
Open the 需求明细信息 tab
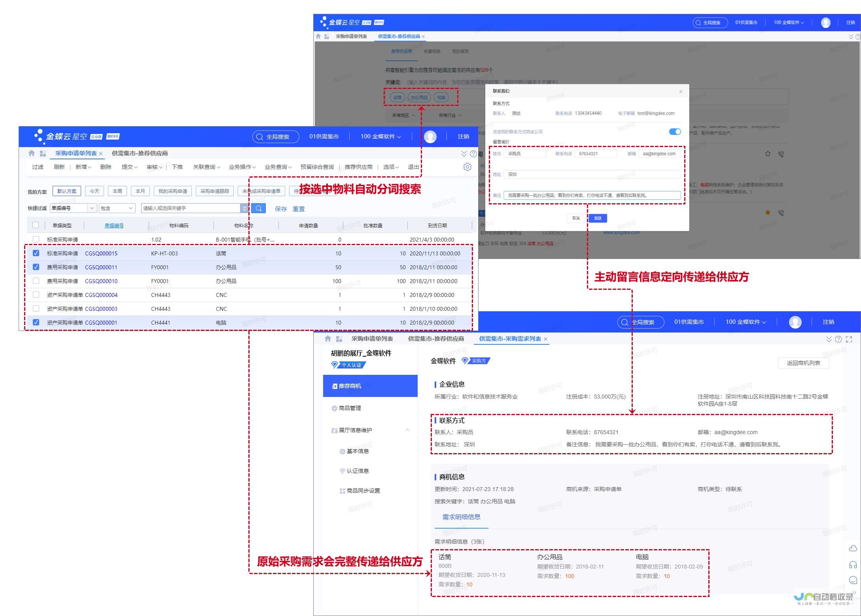[x=461, y=517]
